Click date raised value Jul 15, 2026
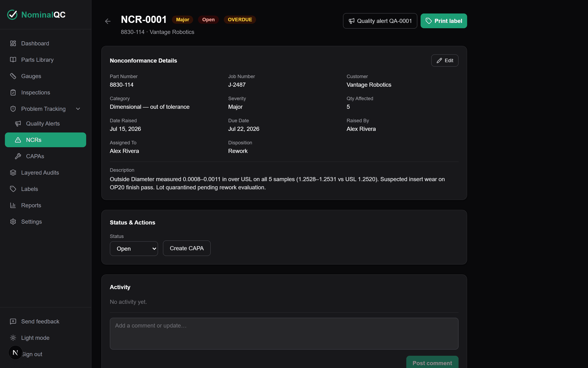588x368 pixels. (x=125, y=129)
